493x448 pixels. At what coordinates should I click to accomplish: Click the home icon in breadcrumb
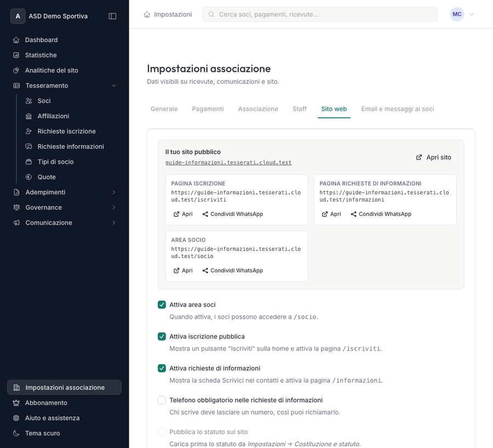(147, 14)
